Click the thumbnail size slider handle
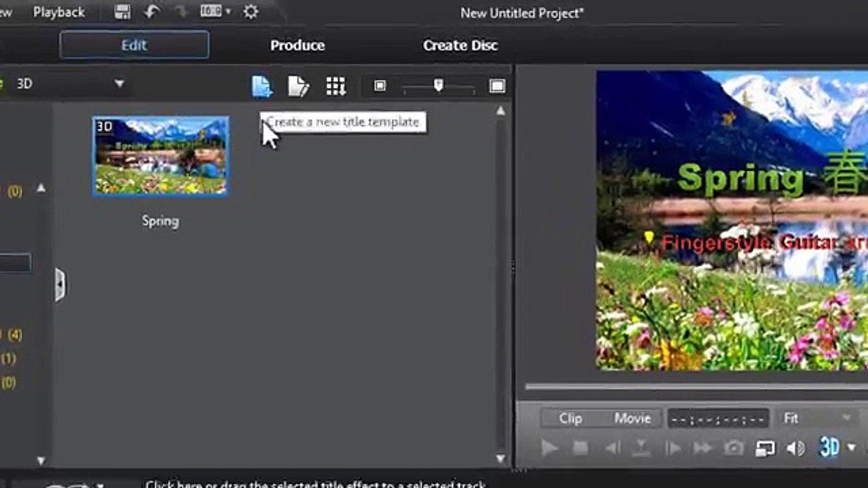This screenshot has height=488, width=868. [438, 85]
